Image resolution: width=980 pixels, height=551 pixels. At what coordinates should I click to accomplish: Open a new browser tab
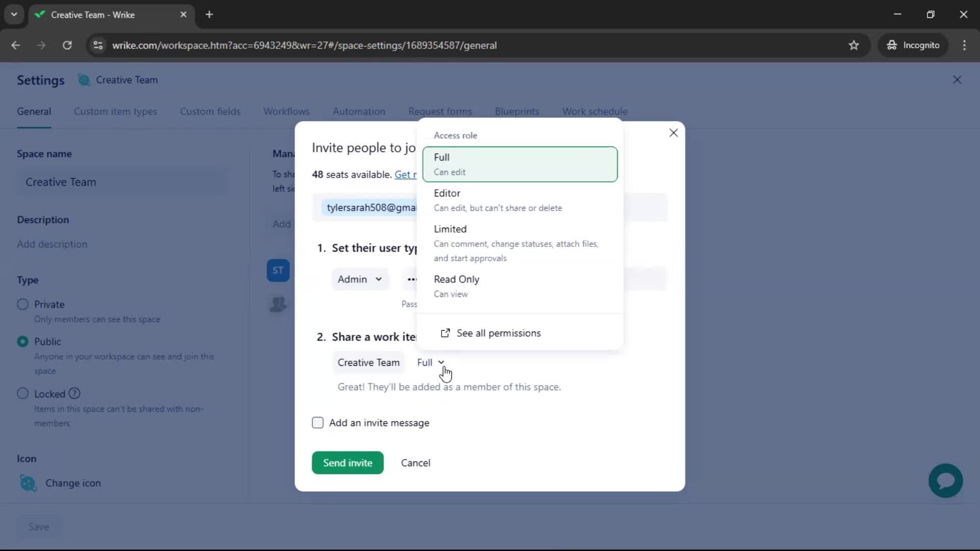point(209,15)
